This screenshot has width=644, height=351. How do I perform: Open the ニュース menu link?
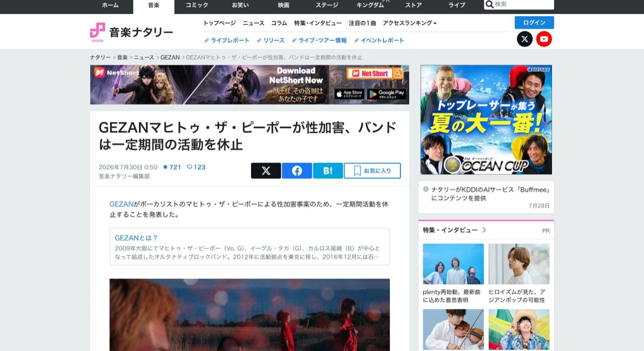tap(254, 23)
